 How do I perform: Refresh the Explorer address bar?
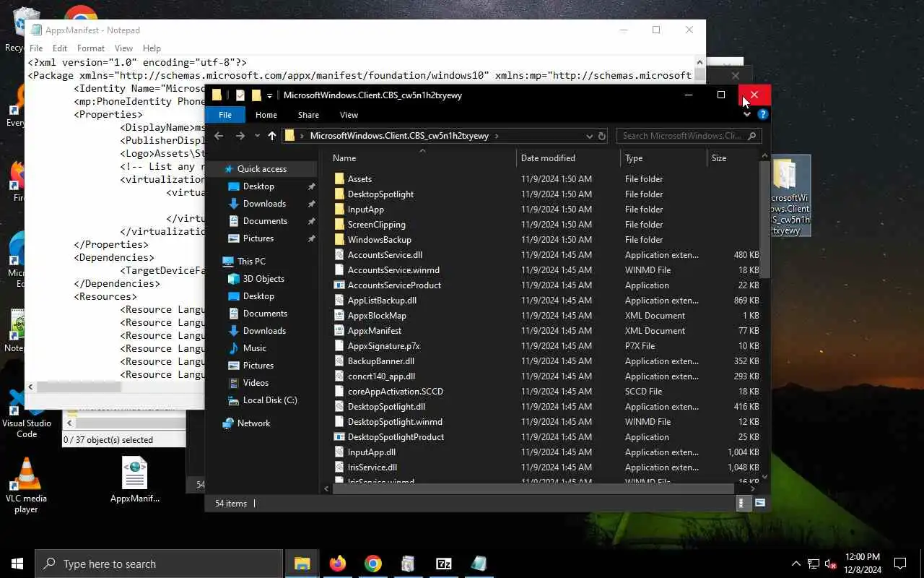[x=602, y=136]
